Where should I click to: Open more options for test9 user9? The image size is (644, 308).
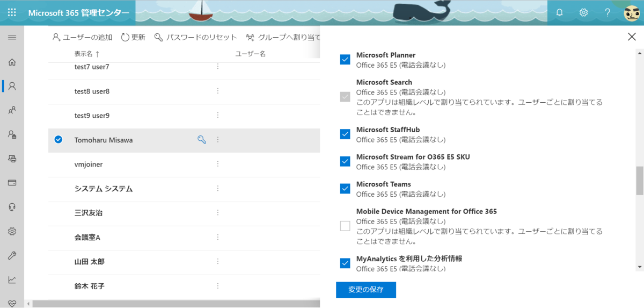point(218,115)
